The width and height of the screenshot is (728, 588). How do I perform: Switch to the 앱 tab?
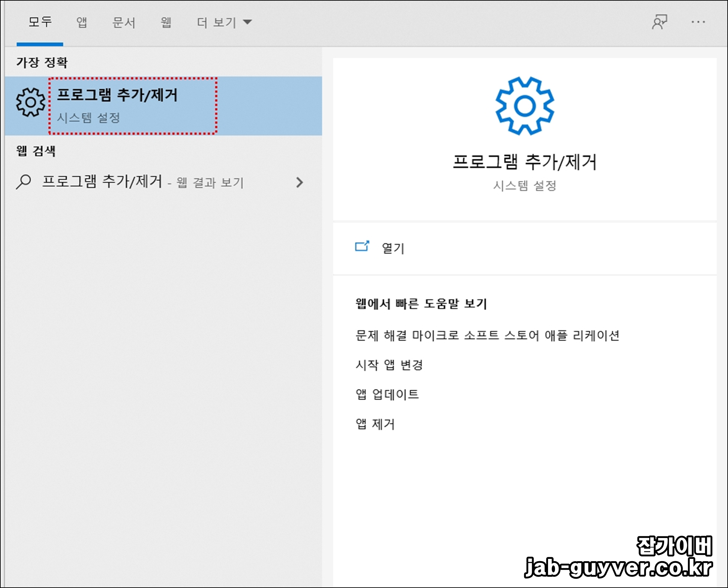81,23
